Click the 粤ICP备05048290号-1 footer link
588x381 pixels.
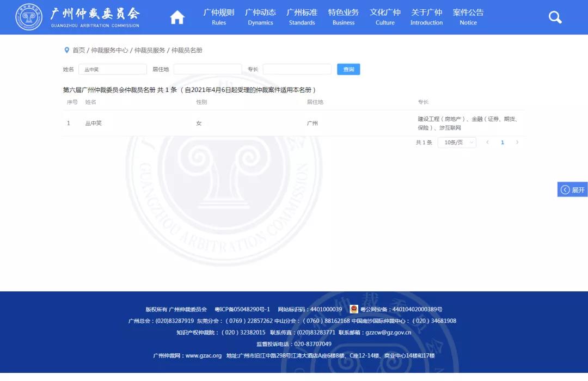click(x=242, y=309)
